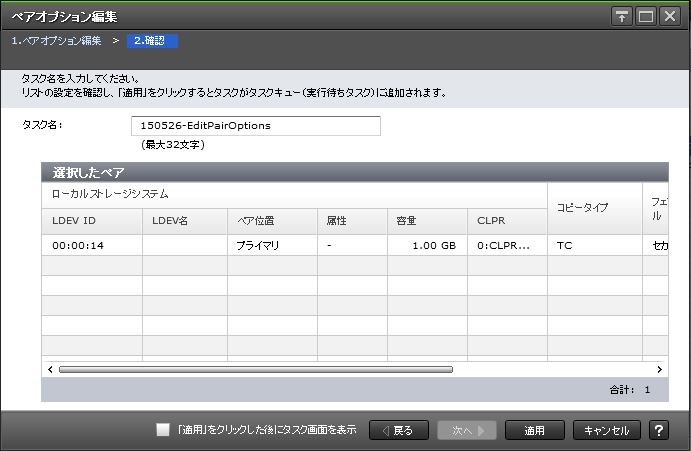
Task: Click the help question mark icon
Action: [658, 430]
